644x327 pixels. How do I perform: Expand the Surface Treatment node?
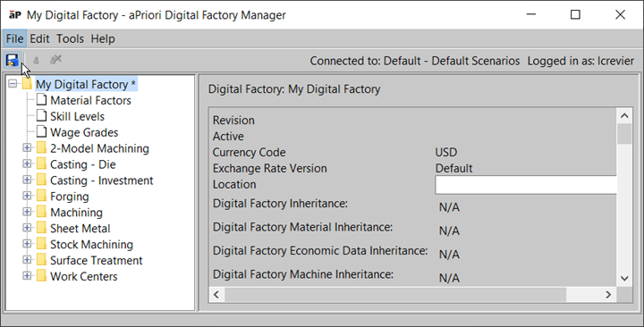(x=27, y=260)
